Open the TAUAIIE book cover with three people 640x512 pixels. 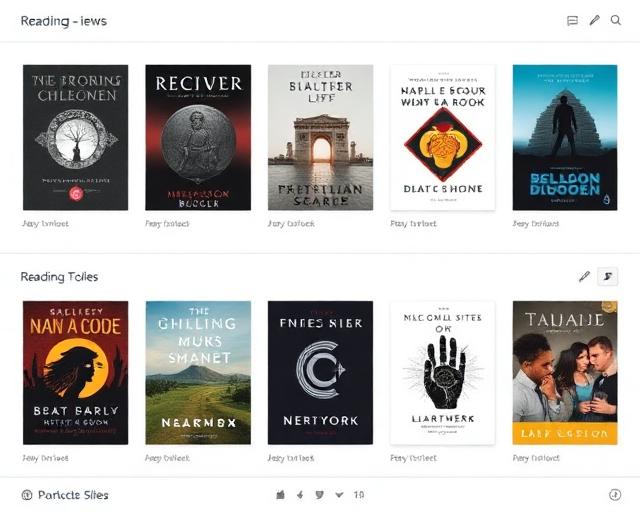[565, 373]
